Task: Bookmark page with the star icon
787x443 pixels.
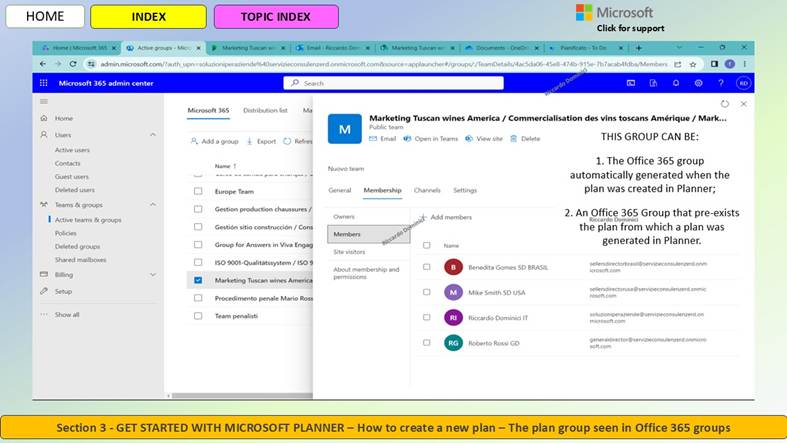Action: pos(693,64)
